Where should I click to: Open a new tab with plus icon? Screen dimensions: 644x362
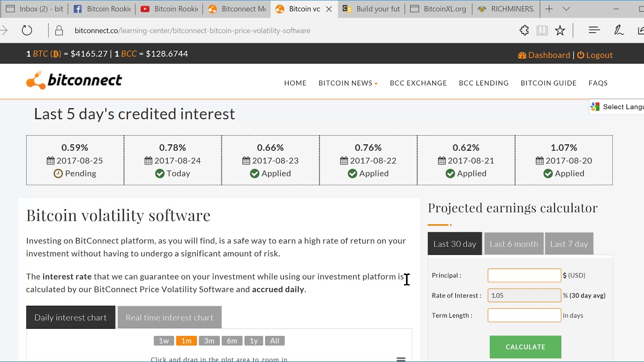tap(549, 9)
